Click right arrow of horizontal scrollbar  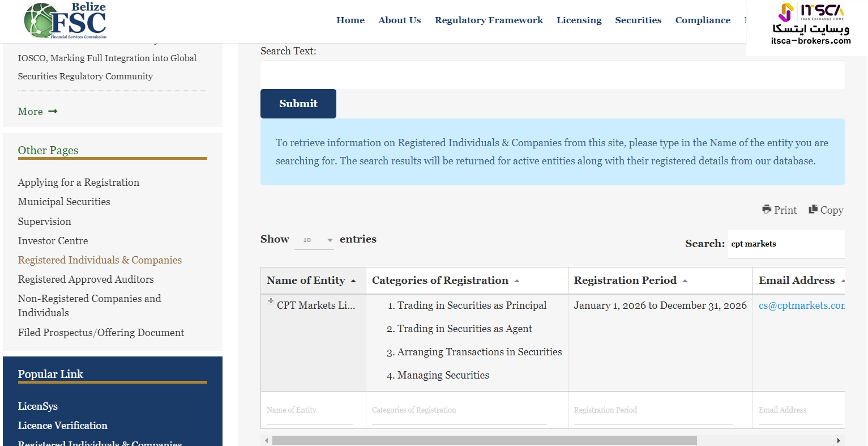pyautogui.click(x=839, y=440)
